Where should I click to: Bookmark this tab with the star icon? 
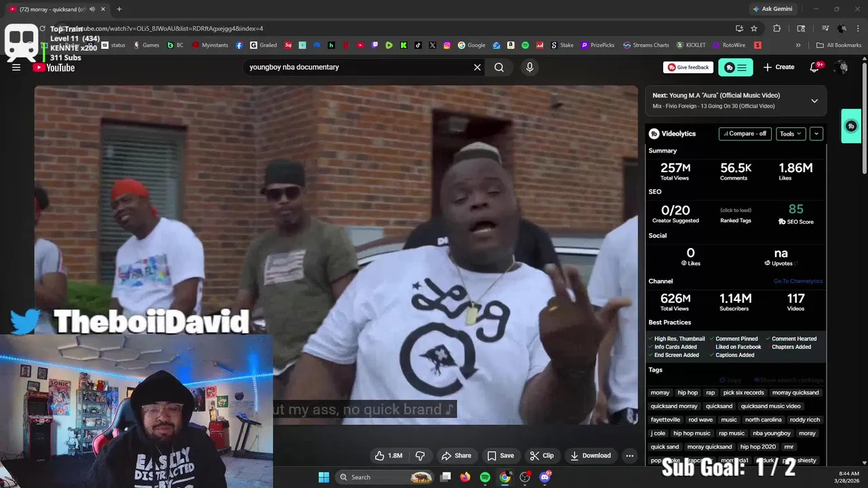(x=754, y=28)
